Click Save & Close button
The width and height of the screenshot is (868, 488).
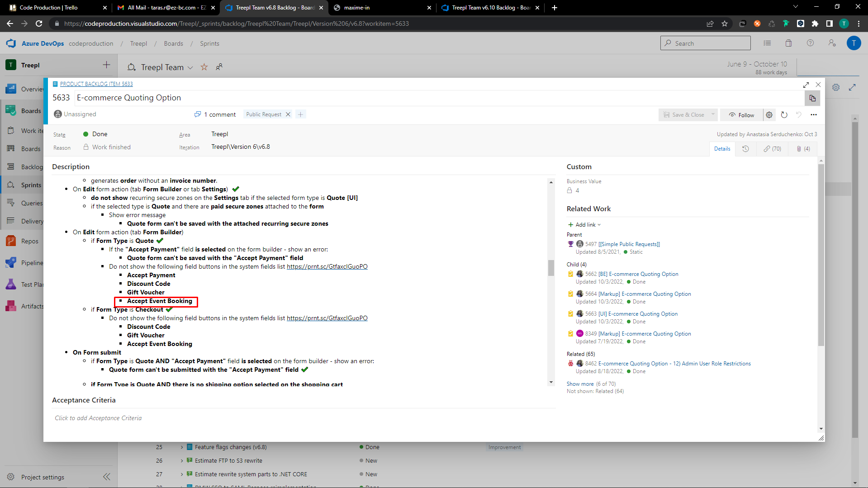pyautogui.click(x=683, y=115)
